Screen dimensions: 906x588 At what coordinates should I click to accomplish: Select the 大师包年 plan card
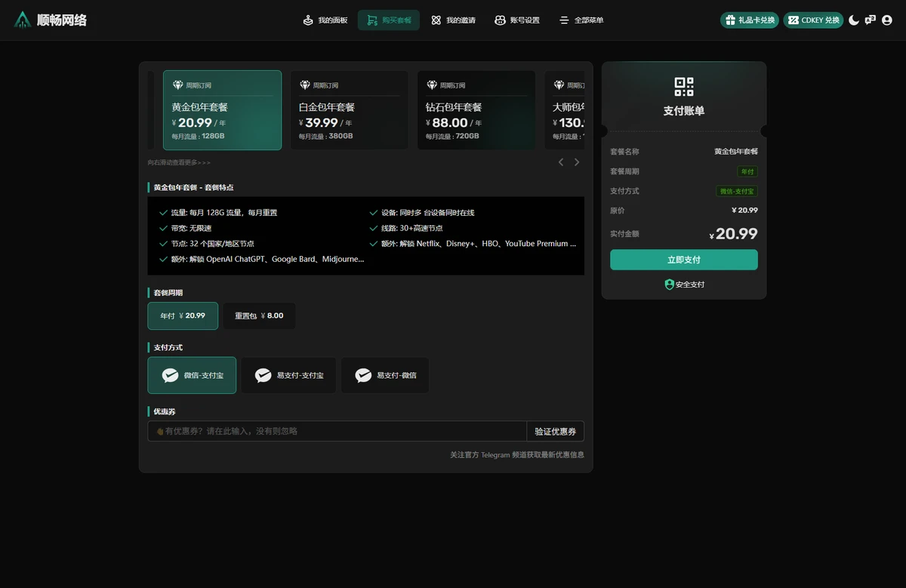click(565, 110)
